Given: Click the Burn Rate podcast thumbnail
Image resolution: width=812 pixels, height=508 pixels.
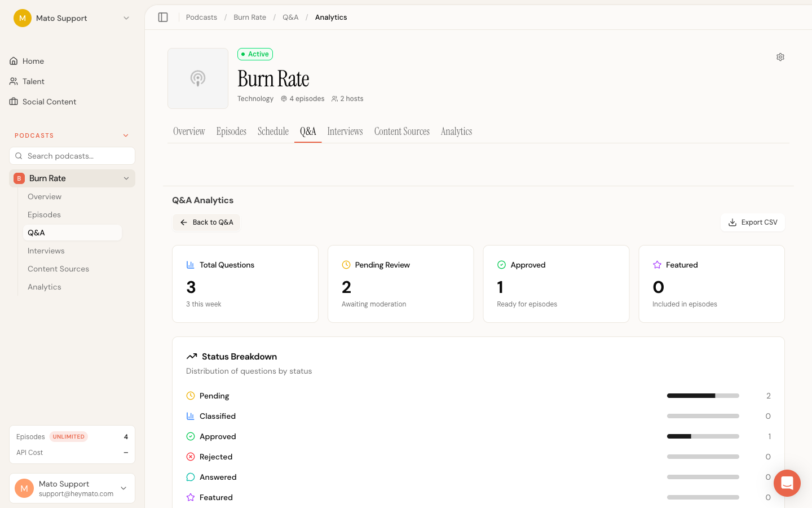Looking at the screenshot, I should click(x=198, y=78).
